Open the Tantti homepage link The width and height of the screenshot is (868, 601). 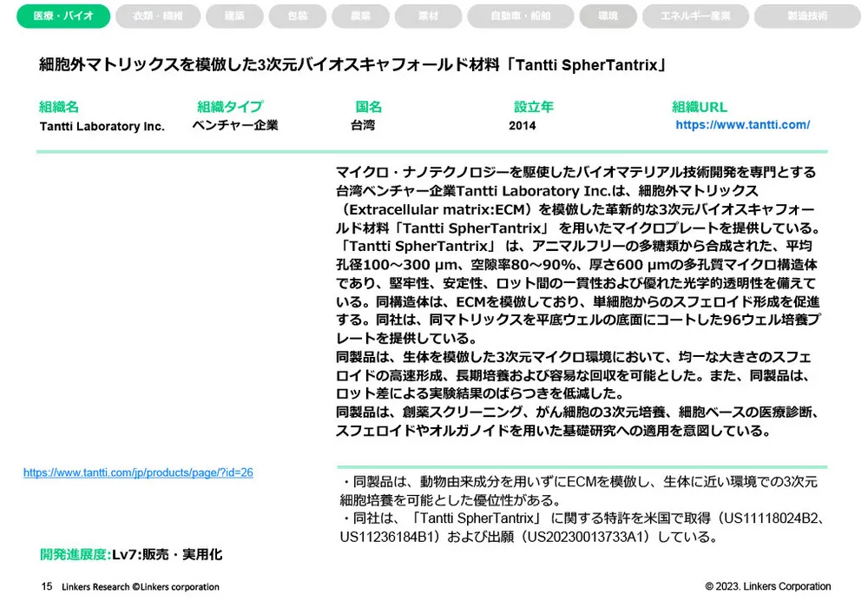coord(742,124)
